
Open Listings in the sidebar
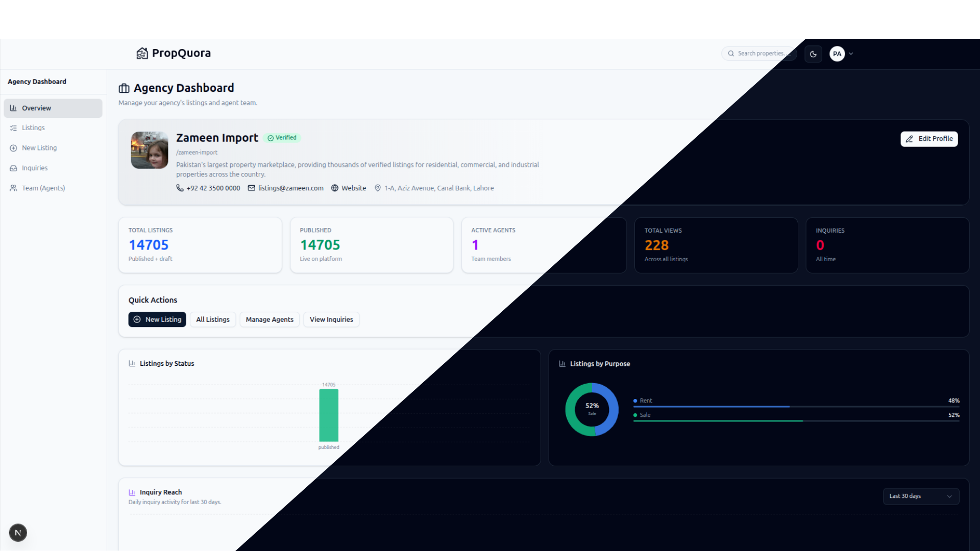[53, 128]
